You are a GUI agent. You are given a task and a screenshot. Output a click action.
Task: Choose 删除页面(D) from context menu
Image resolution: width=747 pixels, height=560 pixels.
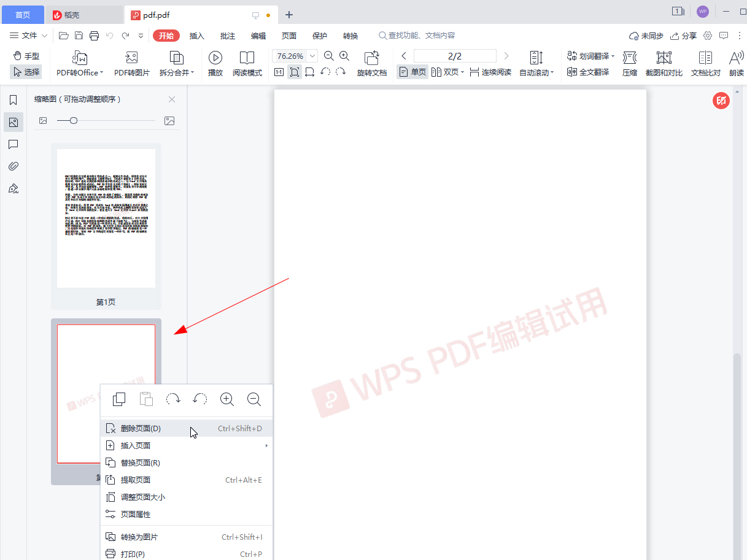point(186,428)
